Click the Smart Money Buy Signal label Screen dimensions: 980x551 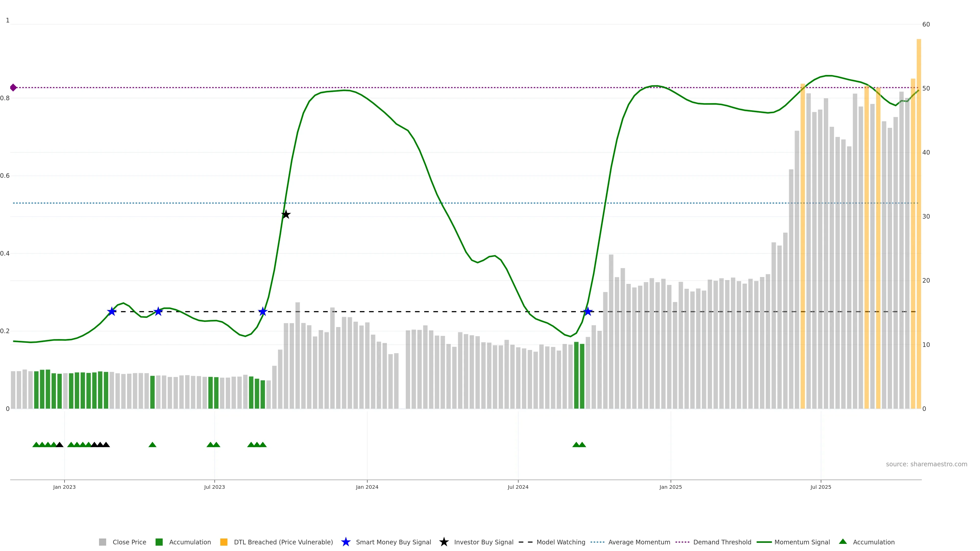click(393, 542)
